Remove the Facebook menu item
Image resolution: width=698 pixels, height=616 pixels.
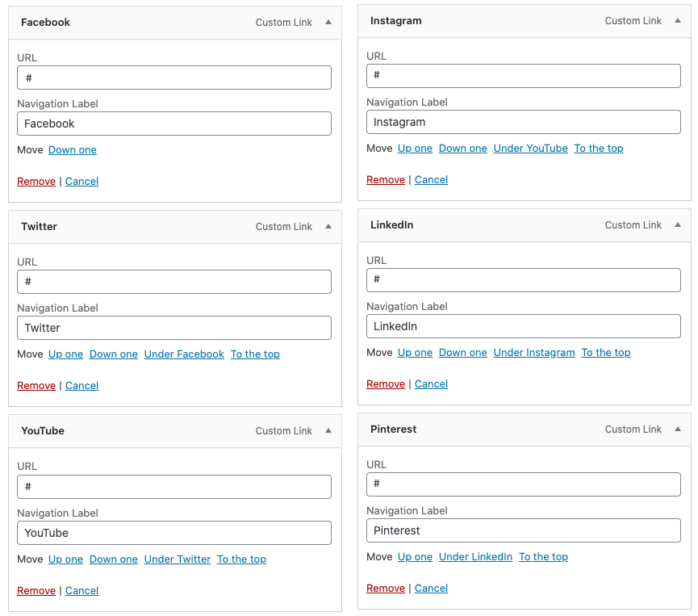tap(36, 182)
